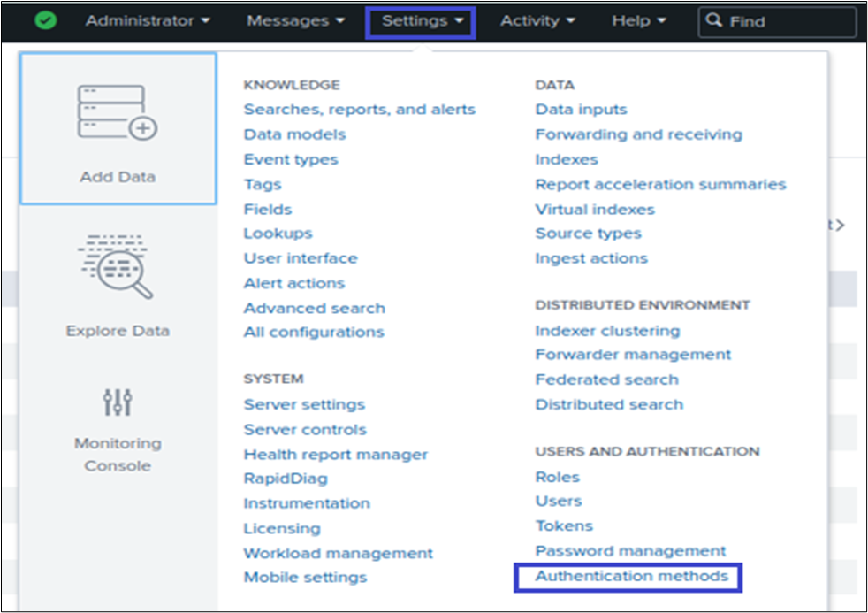Open the Help dropdown menu

(x=637, y=20)
